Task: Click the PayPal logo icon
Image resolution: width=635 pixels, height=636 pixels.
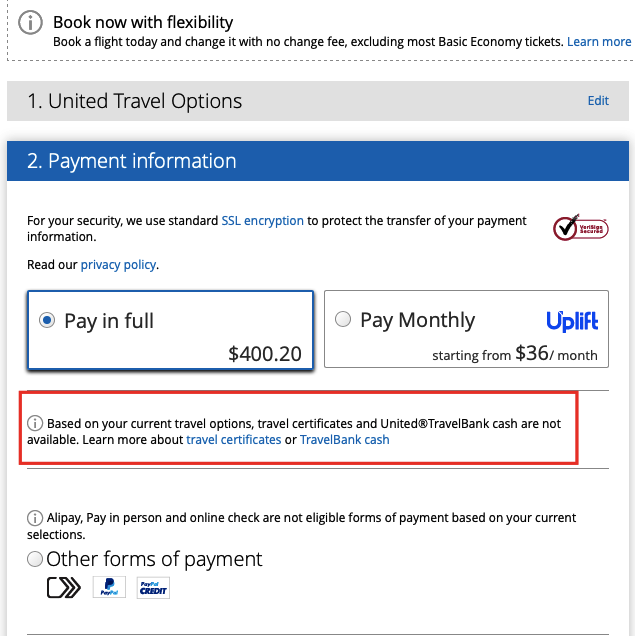Action: coord(109,587)
